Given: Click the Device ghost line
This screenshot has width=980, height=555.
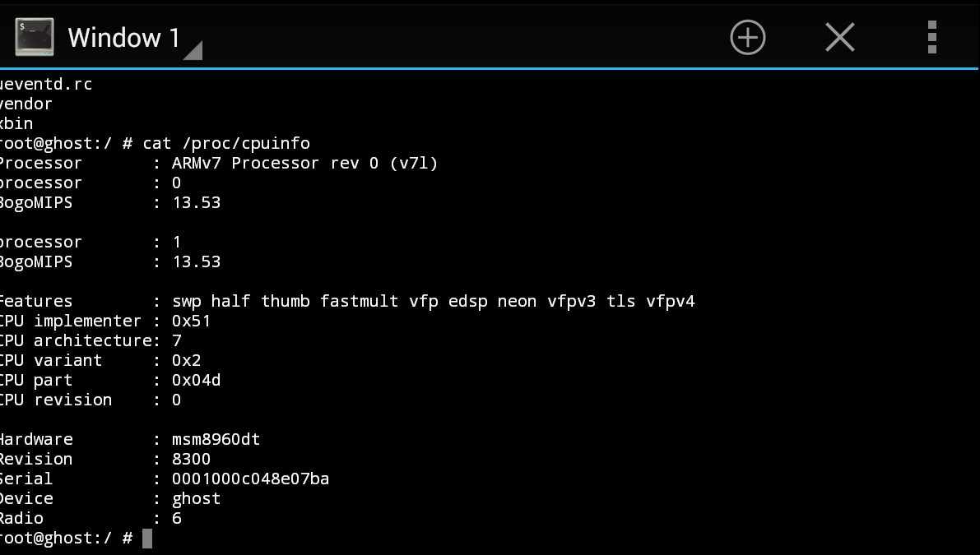Looking at the screenshot, I should [x=110, y=499].
